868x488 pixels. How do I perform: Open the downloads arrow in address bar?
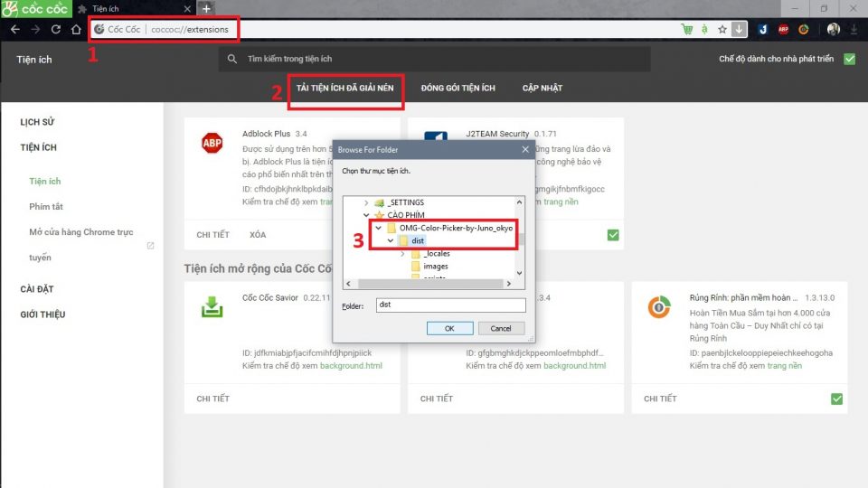739,29
